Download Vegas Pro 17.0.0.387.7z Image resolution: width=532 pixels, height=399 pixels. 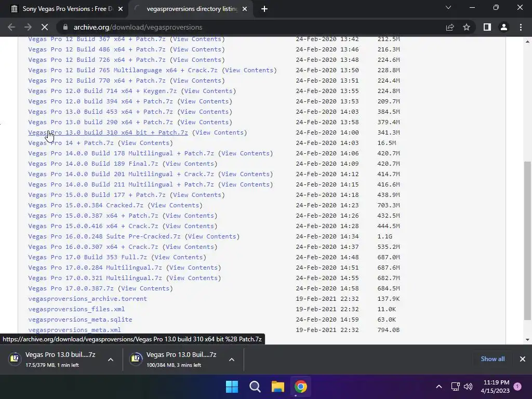(71, 288)
